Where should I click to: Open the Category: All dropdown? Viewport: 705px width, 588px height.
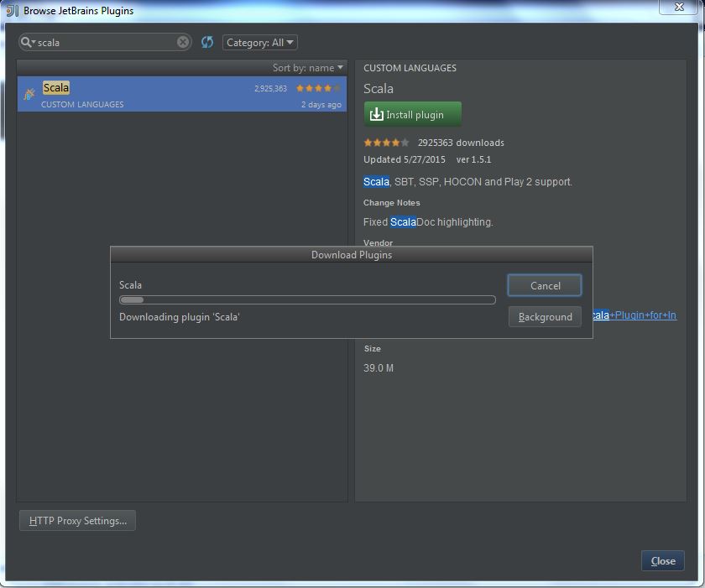pyautogui.click(x=260, y=43)
